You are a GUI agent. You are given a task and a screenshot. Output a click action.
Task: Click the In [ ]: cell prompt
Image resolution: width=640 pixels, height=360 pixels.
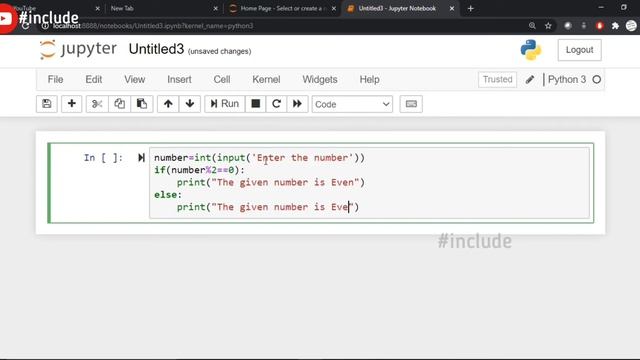[x=103, y=158]
